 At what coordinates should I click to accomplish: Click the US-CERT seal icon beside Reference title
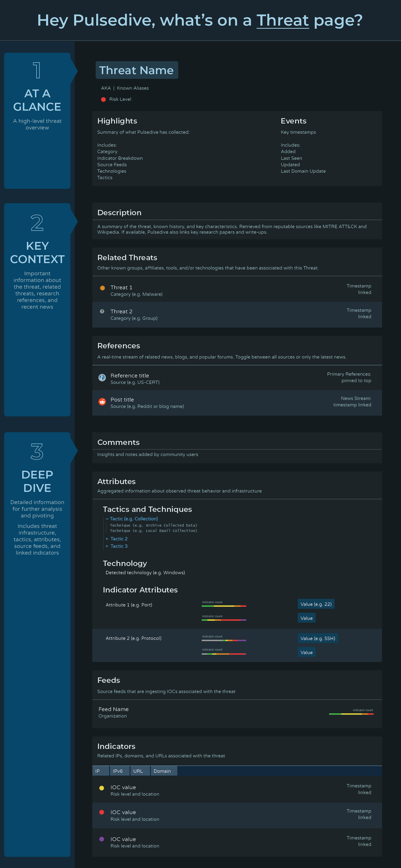tap(102, 378)
